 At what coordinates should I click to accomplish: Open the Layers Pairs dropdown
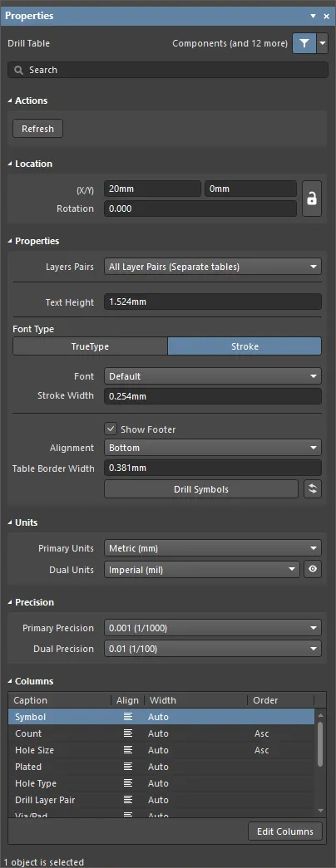(213, 267)
